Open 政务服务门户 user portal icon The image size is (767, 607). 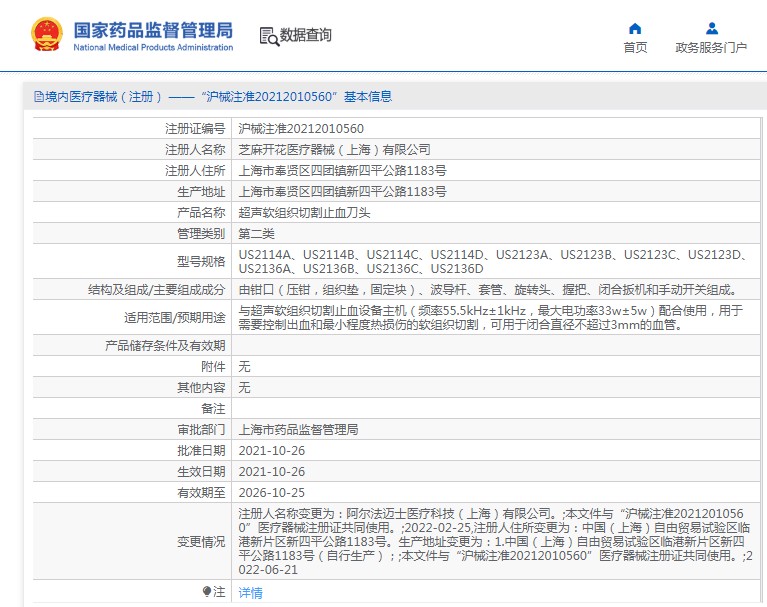712,28
